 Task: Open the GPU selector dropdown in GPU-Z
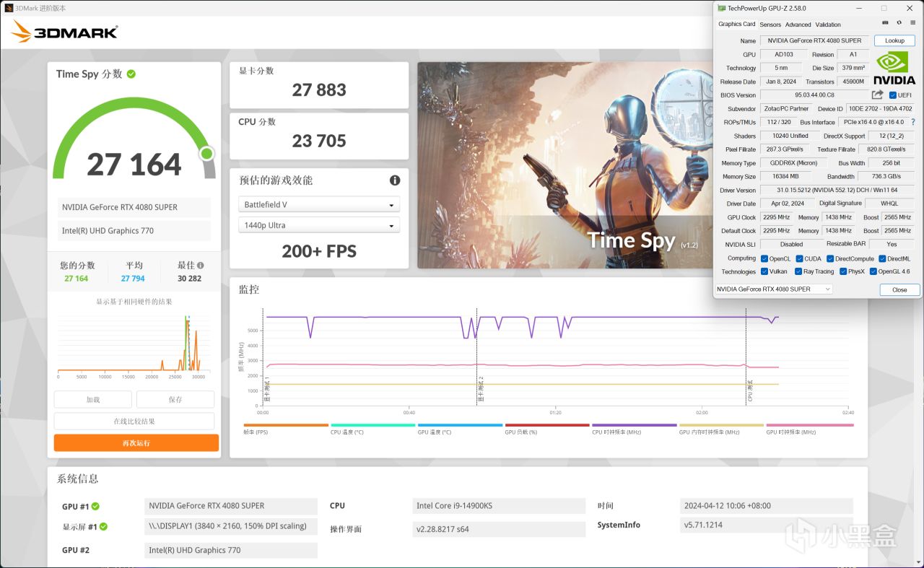click(x=773, y=289)
